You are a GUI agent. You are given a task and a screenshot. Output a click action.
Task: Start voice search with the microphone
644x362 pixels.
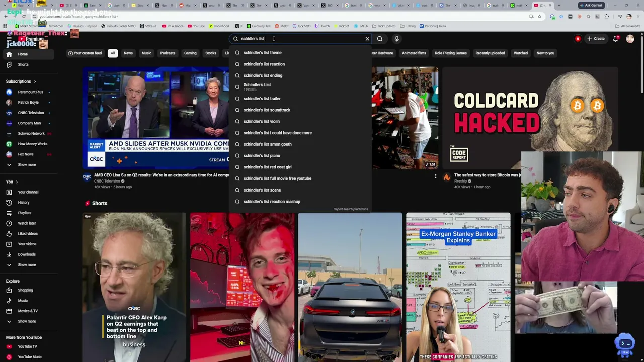coord(397,39)
